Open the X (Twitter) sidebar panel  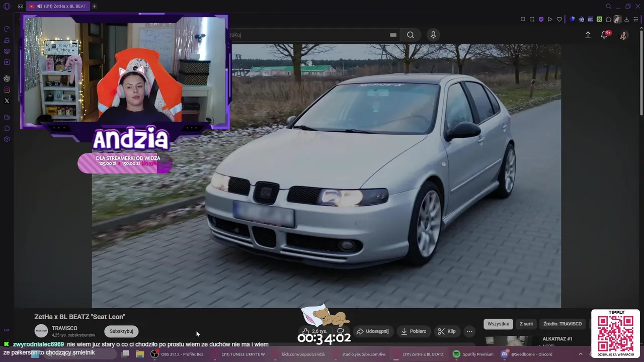point(7,101)
